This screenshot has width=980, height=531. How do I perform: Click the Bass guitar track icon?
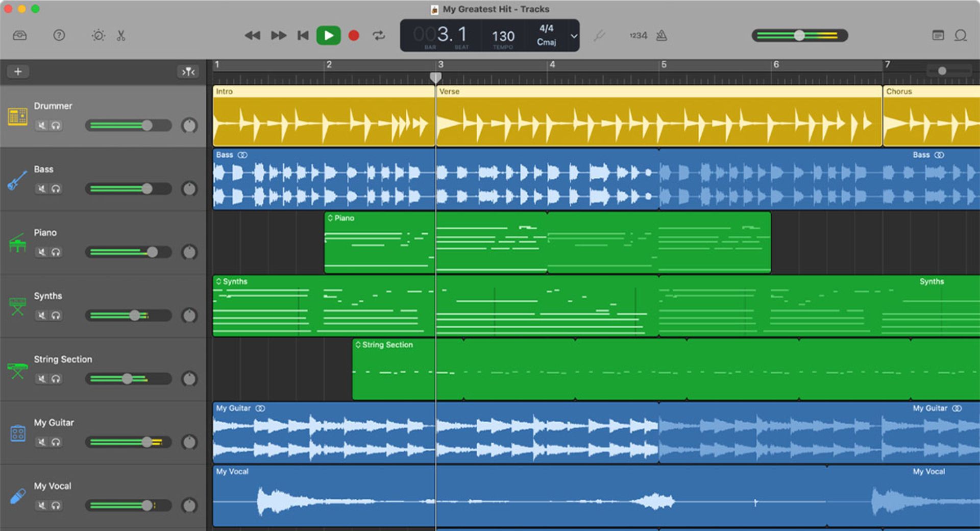coord(17,180)
